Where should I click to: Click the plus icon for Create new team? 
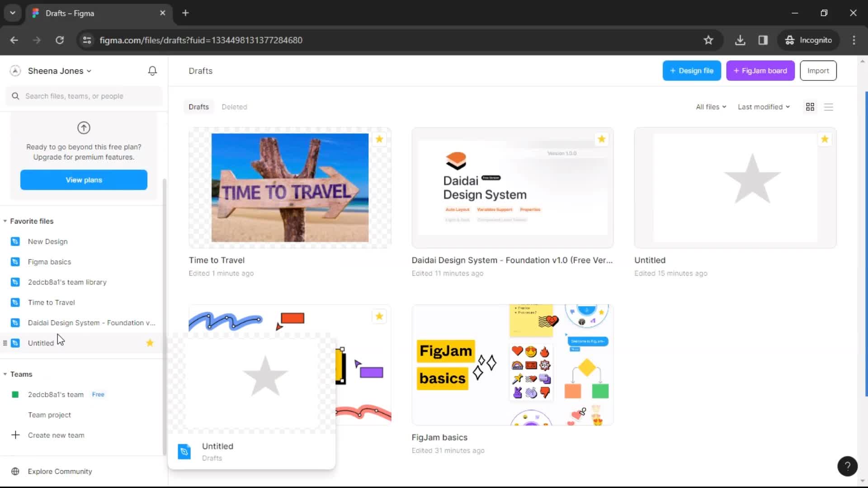[15, 435]
